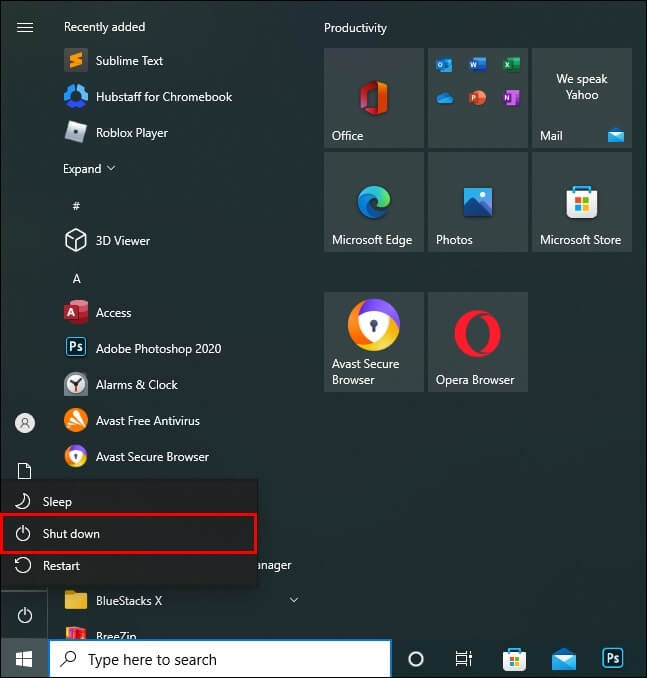Select Restart from the power menu
The image size is (647, 678).
click(x=61, y=566)
